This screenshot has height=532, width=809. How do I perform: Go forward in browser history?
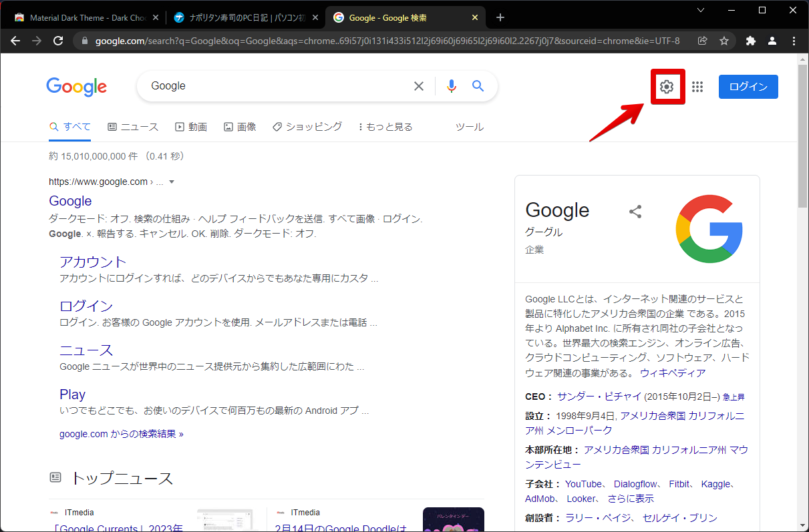(x=37, y=41)
